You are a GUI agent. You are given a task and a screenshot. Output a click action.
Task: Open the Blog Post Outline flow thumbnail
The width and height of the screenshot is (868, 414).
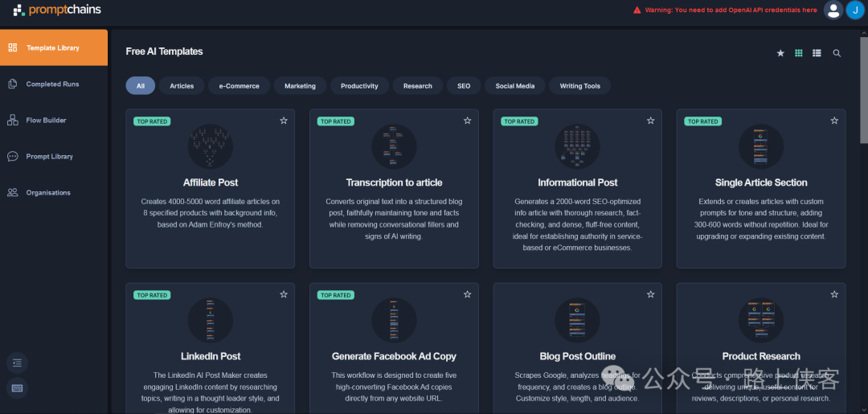(577, 321)
